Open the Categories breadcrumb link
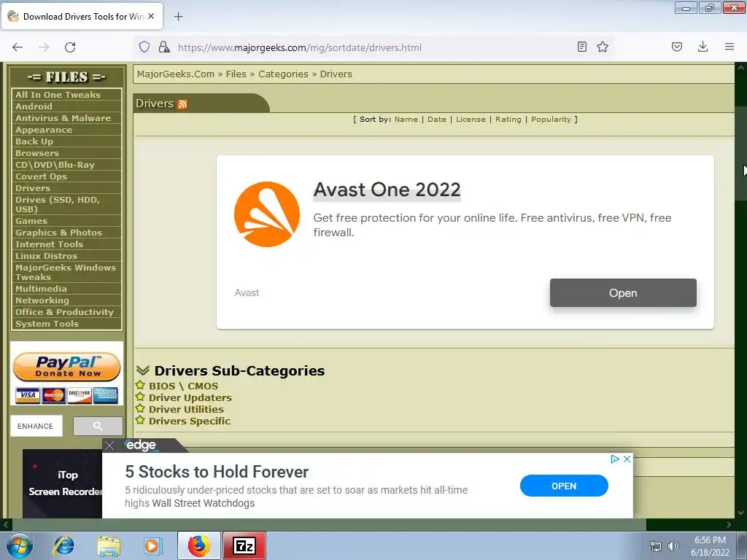 pos(283,74)
